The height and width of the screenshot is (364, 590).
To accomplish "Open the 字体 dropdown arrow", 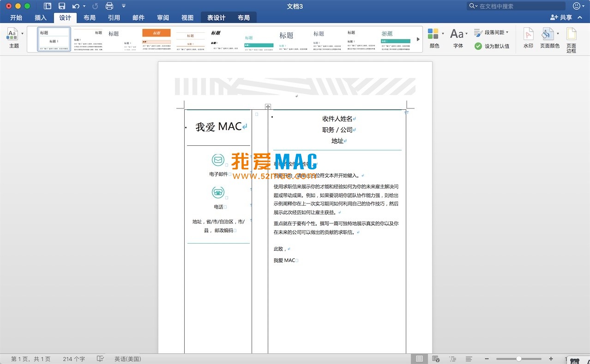I will [467, 34].
